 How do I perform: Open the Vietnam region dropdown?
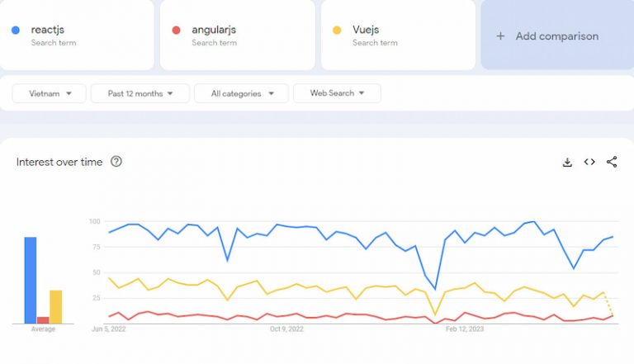[49, 93]
